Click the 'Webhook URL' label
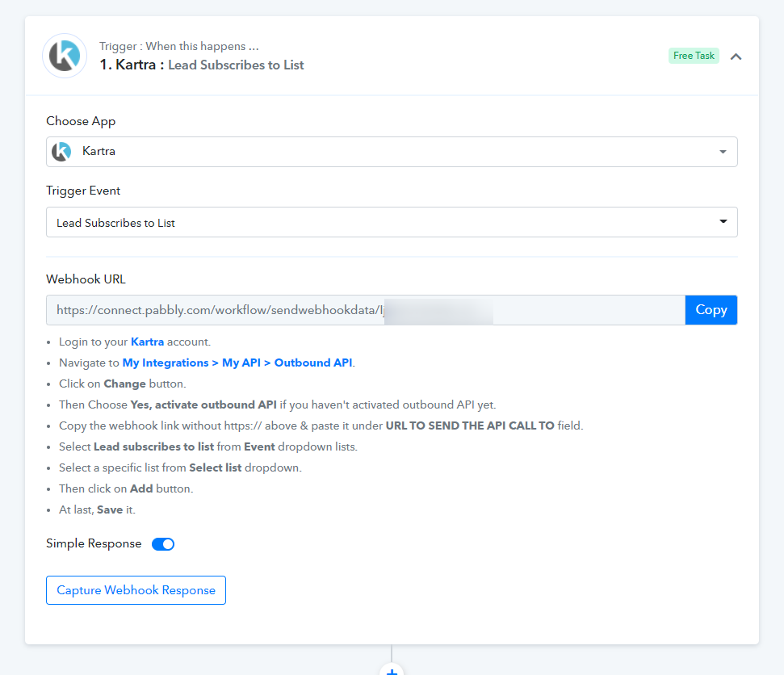 [x=86, y=279]
